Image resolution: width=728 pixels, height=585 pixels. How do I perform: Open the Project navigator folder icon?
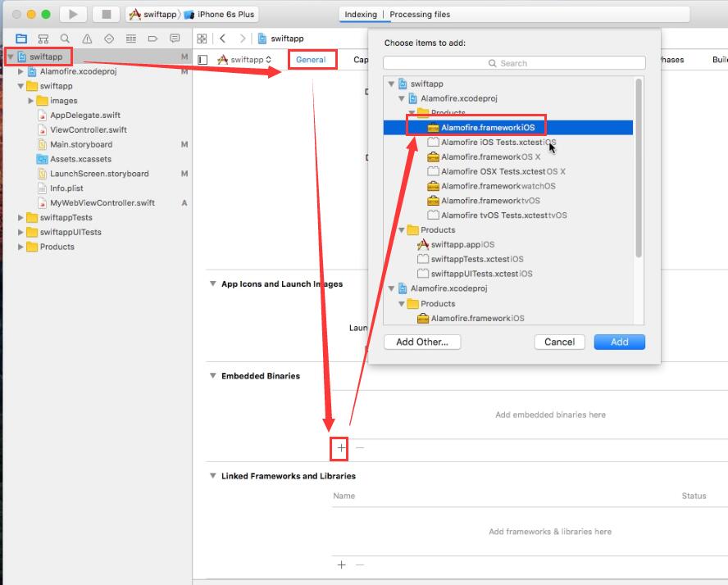coord(21,39)
